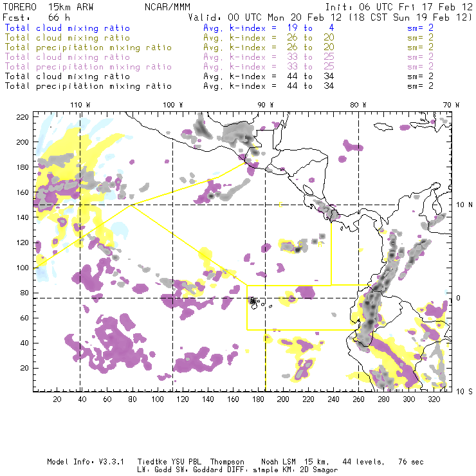Select the '10 S' latitude label
Image resolution: width=476 pixels, height=476 pixels.
[x=464, y=392]
